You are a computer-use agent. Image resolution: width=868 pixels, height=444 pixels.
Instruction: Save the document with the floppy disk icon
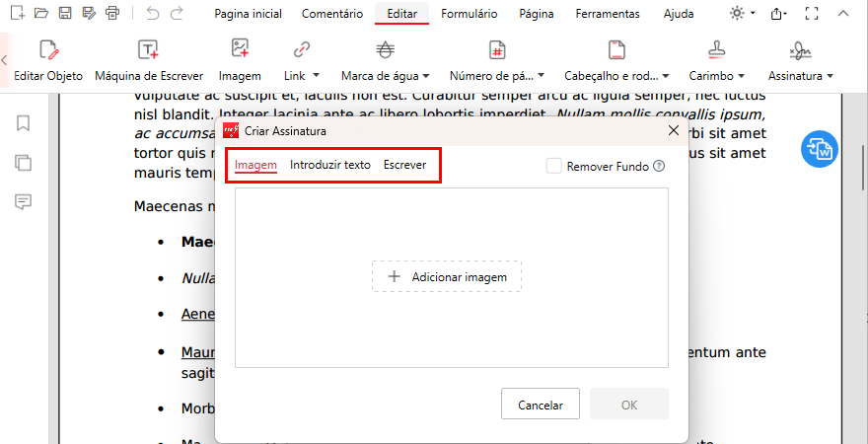65,13
